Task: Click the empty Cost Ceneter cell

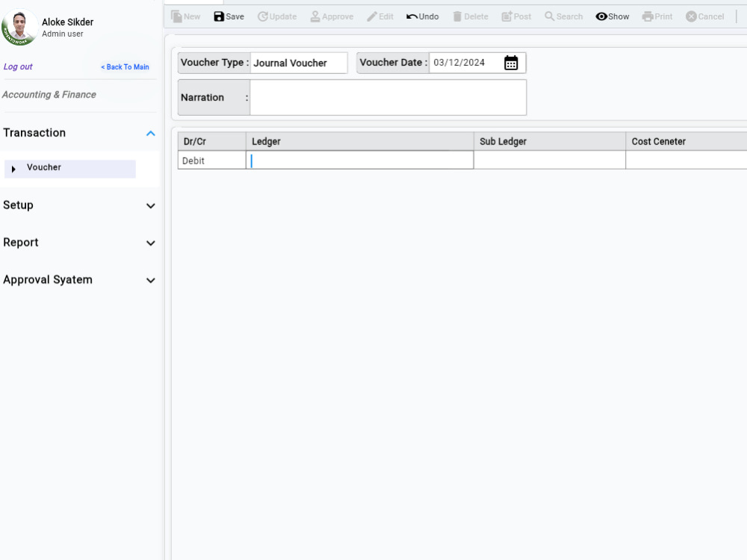Action: click(686, 161)
